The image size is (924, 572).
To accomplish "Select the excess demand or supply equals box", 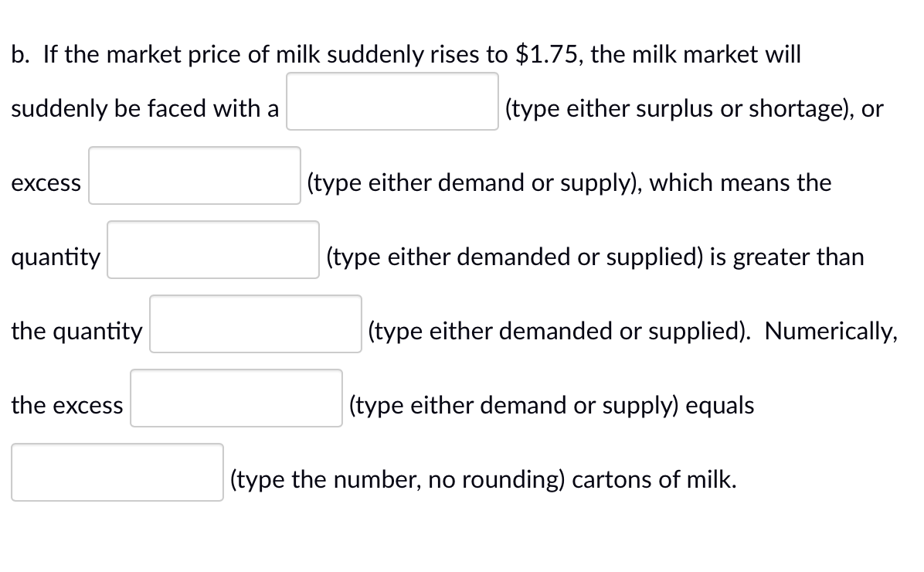I will pyautogui.click(x=236, y=399).
